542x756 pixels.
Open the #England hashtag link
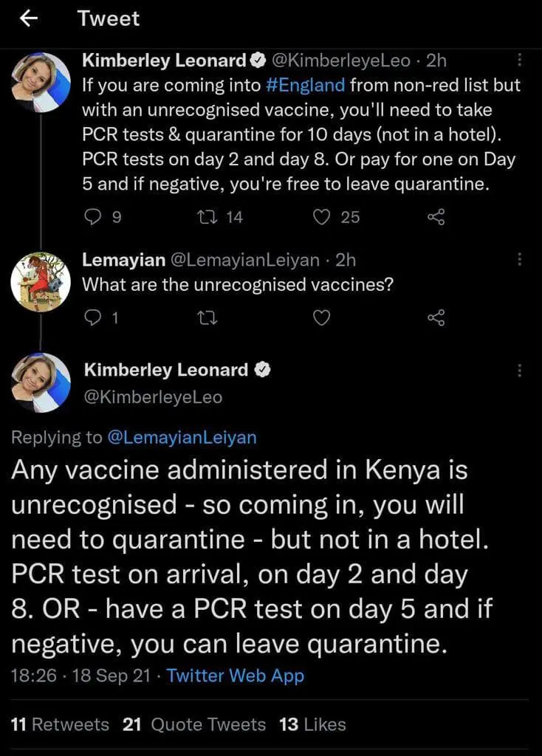click(305, 85)
